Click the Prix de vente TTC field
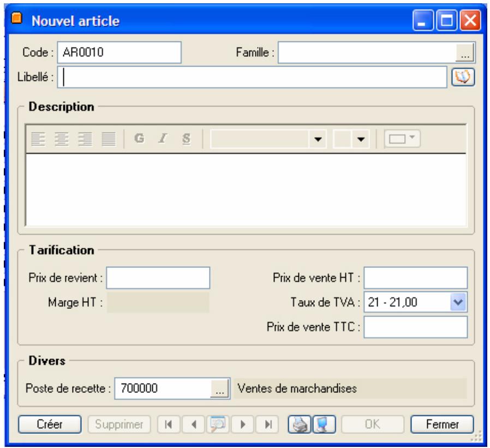Image resolution: width=490 pixels, height=448 pixels. click(x=416, y=327)
